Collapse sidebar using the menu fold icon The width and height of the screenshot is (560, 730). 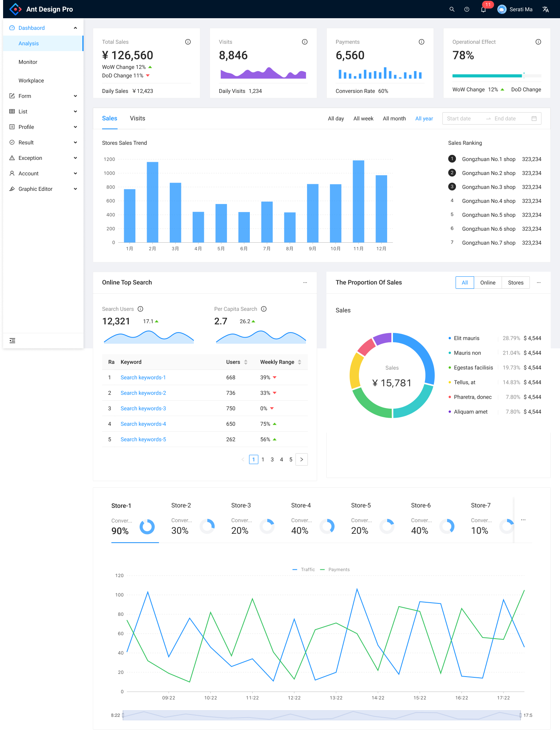pyautogui.click(x=12, y=341)
